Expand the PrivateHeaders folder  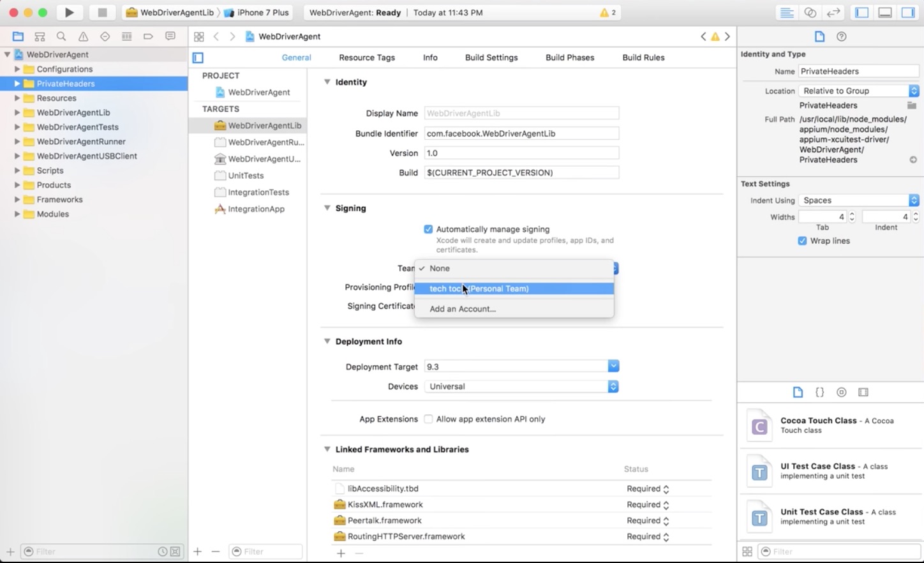coord(17,84)
